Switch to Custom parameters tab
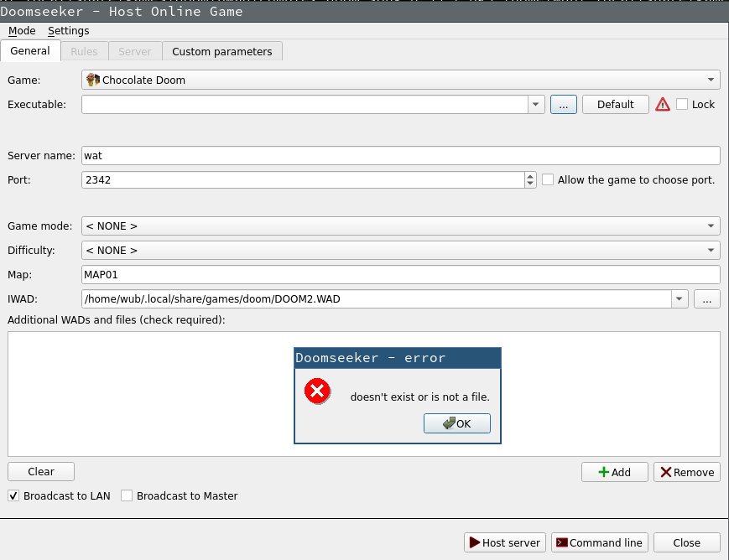 (x=221, y=51)
